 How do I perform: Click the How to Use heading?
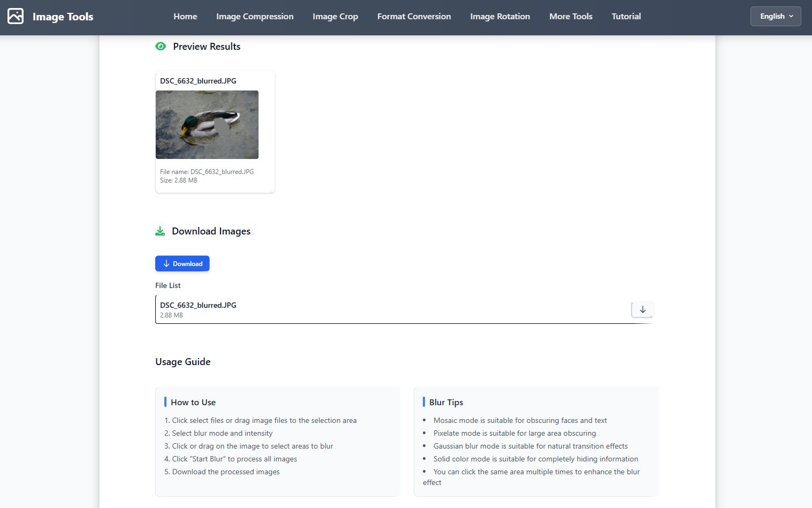193,402
